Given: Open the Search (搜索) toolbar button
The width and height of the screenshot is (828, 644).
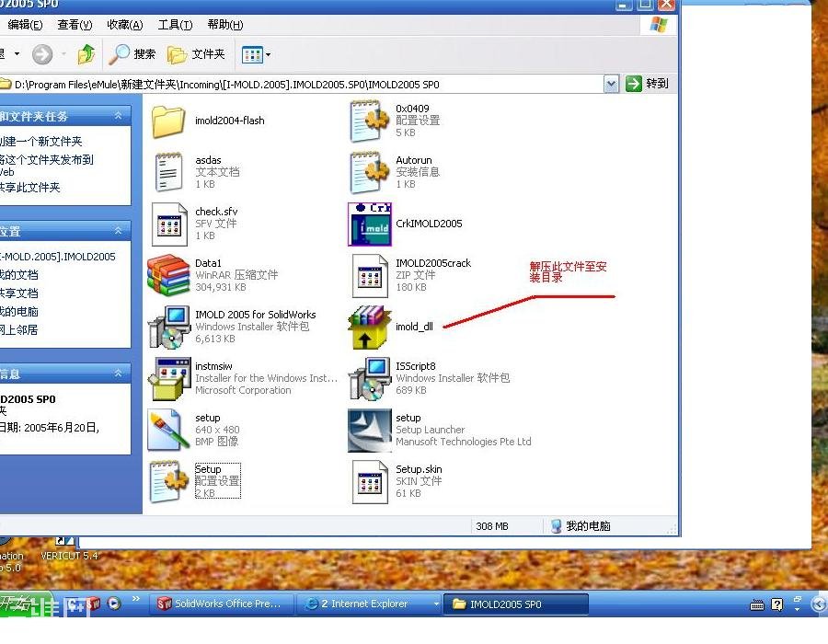Looking at the screenshot, I should pos(132,54).
